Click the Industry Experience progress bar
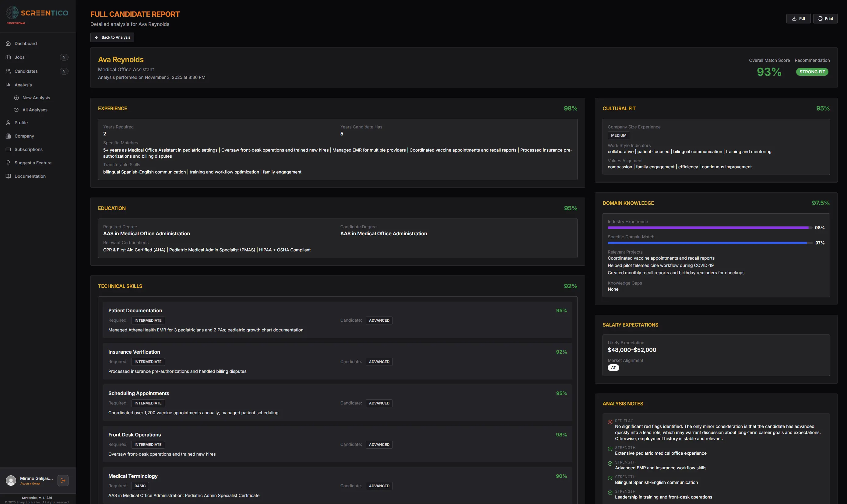This screenshot has height=504, width=847. [709, 228]
